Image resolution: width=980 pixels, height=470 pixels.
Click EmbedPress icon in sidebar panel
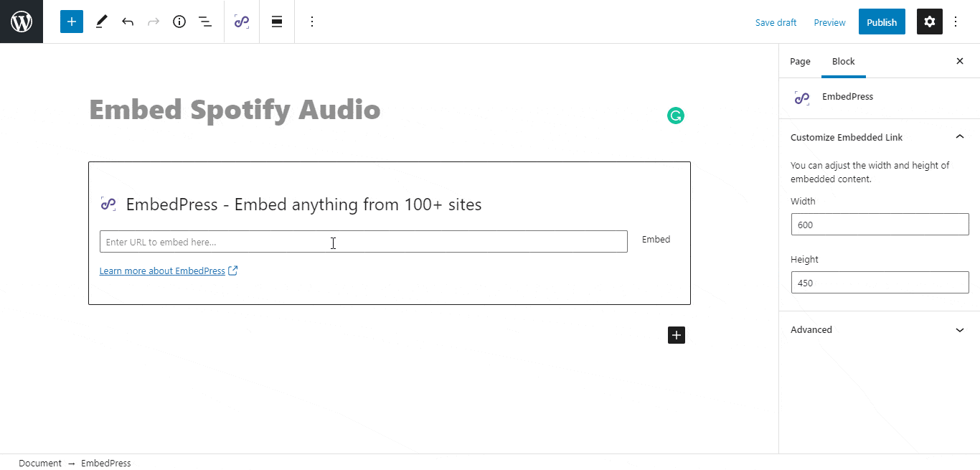(x=802, y=98)
